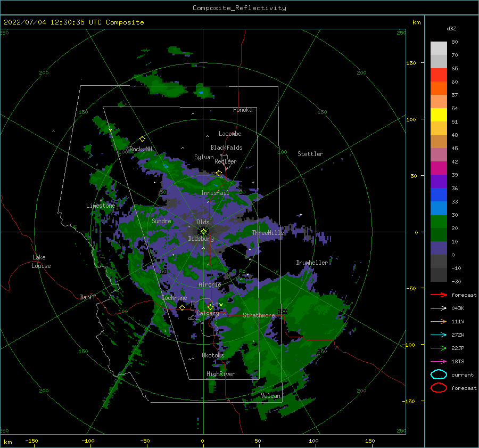Click the Drumheller label
This screenshot has height=448, width=479.
(312, 263)
